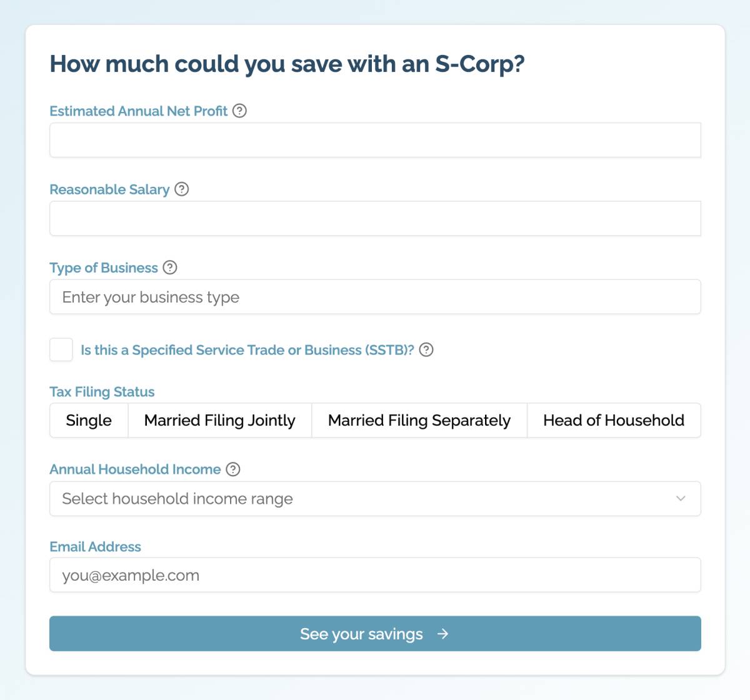
Task: Click the Email Address input box
Action: pos(375,575)
